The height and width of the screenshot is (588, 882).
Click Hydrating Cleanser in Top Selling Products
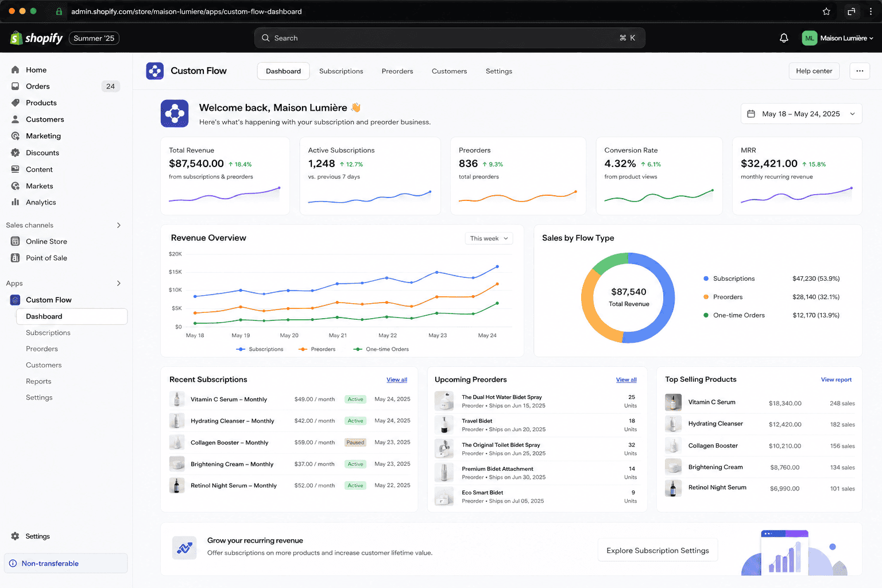pyautogui.click(x=715, y=424)
